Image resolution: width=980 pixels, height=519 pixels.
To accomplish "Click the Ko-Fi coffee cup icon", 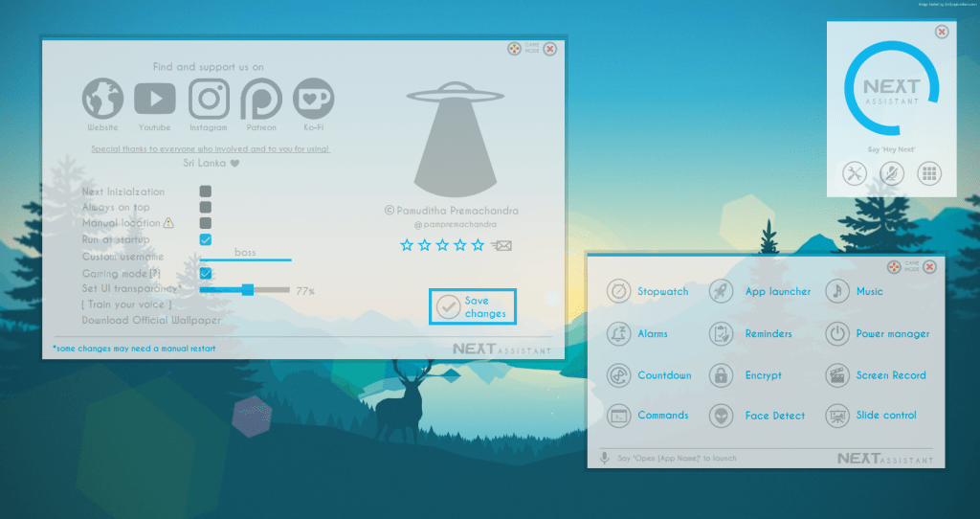I will [x=313, y=99].
